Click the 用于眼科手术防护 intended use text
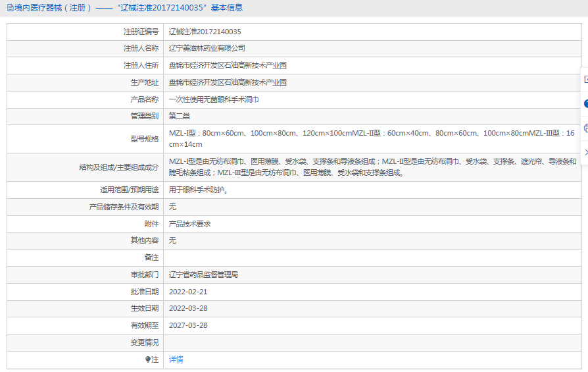Screen dimensions: 588x372 tap(199, 190)
